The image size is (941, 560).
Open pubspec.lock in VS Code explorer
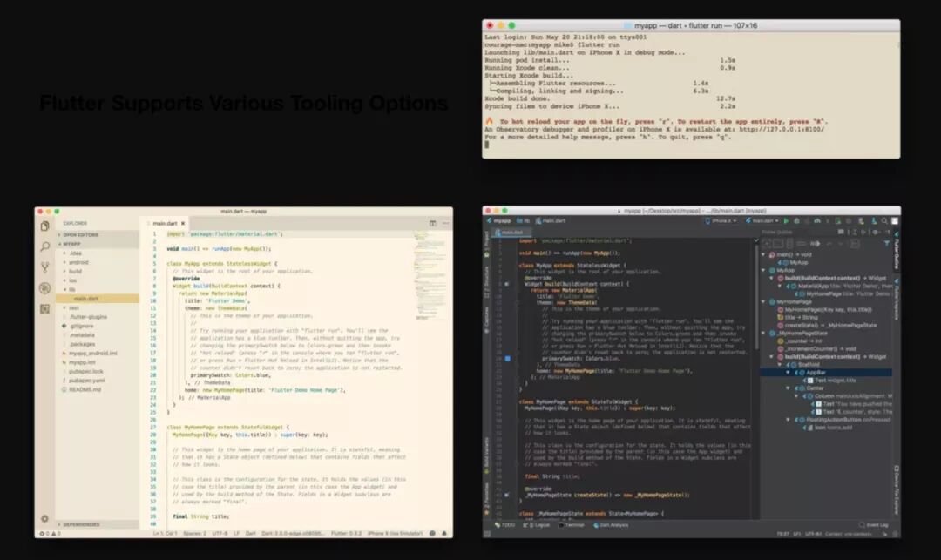85,371
